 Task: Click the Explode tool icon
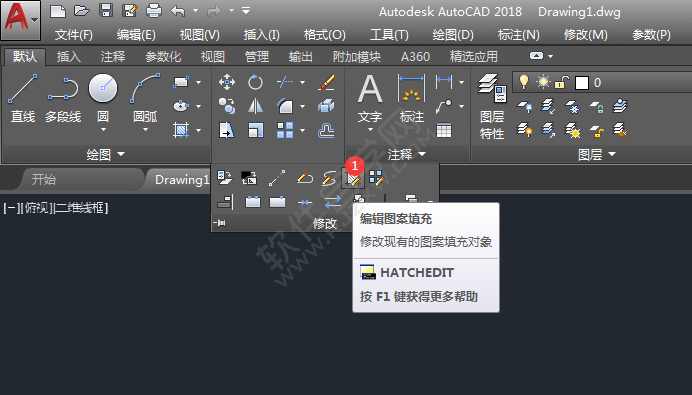tap(326, 106)
